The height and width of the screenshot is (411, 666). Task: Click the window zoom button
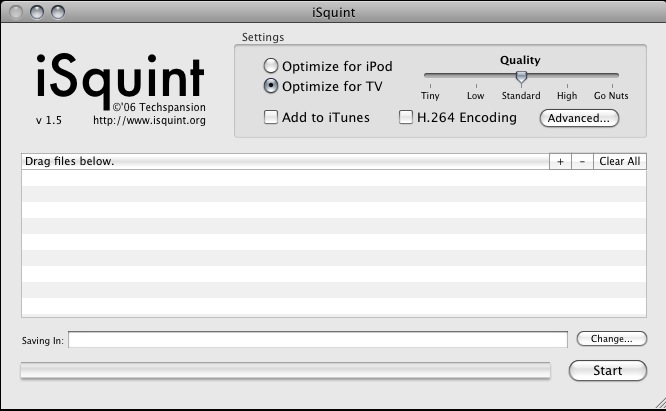click(x=58, y=12)
